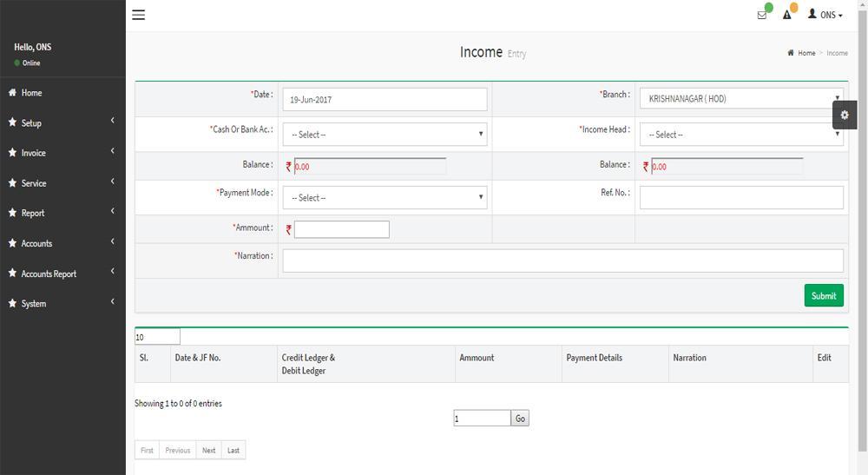Open the Service sidebar menu
Screen dimensions: 868x475
(62, 183)
